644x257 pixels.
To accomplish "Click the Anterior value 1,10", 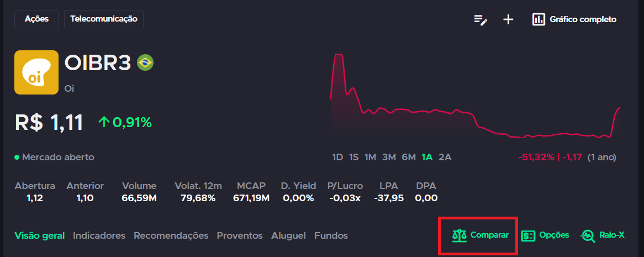I will [85, 198].
